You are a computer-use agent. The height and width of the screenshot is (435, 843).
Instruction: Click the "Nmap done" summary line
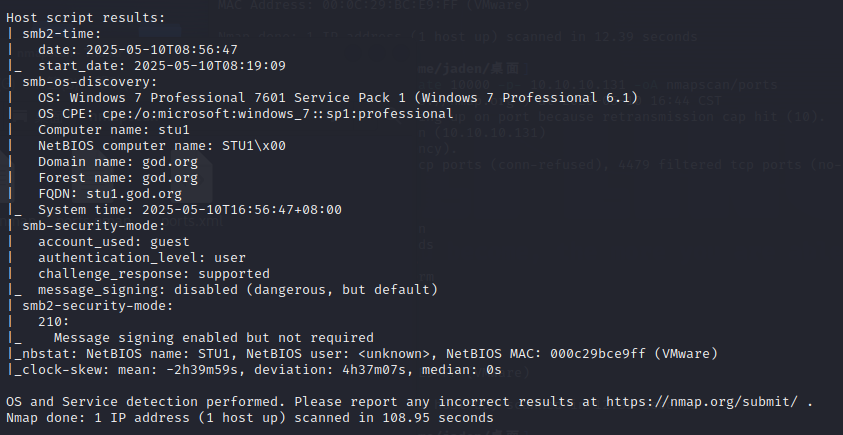coord(250,418)
